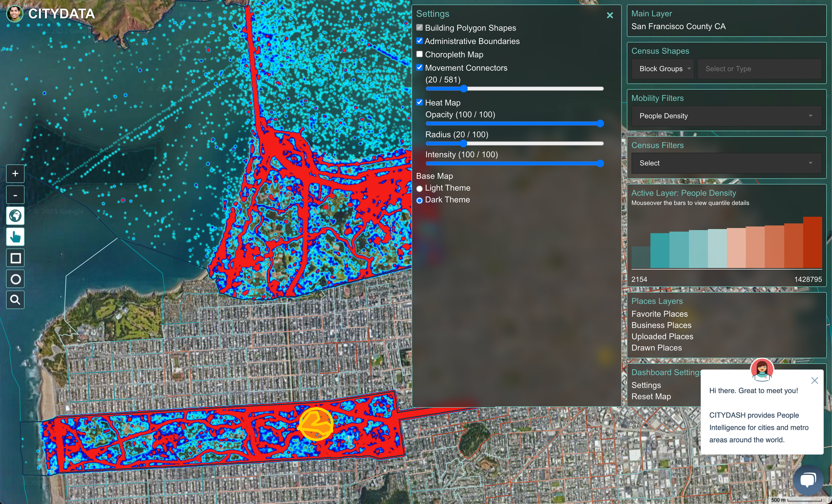Select the circle drawing tool

(15, 279)
